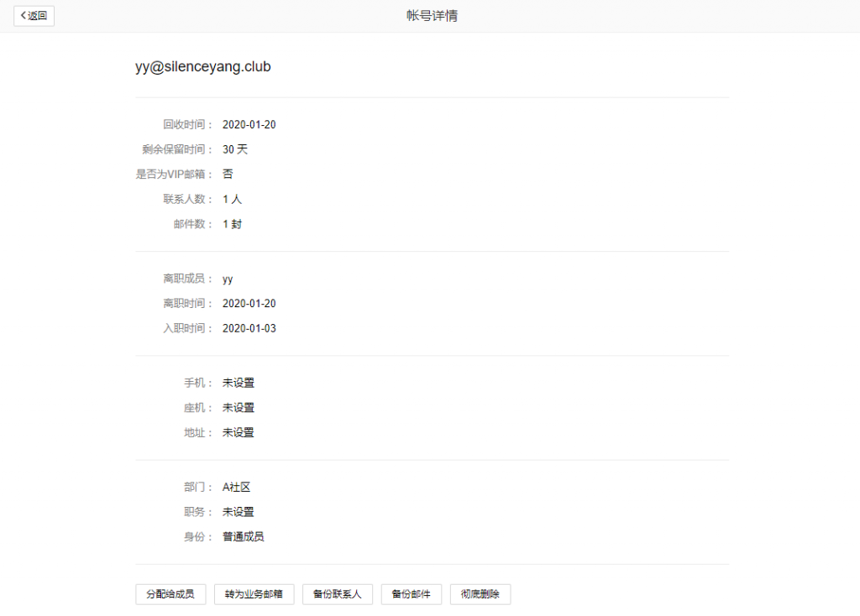Click the 手机 field's 未设置 value
This screenshot has height=616, width=860.
pos(238,384)
